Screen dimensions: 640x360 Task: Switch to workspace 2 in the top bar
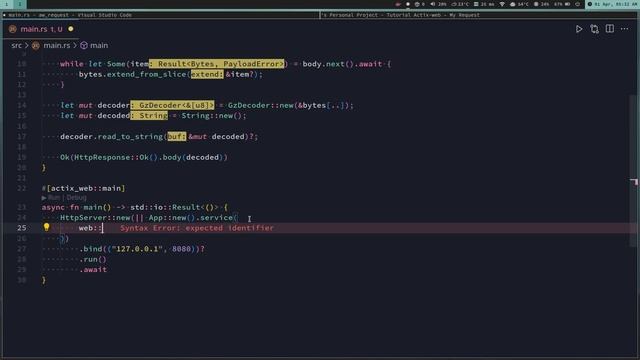19,4
